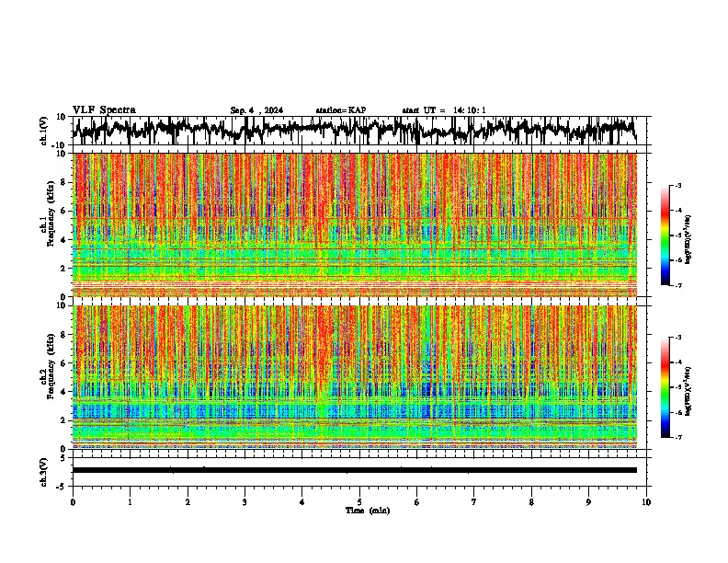Click the ch.1 colorbar "log(PSD)" label
Viewport: 728px width, 563px height.
pyautogui.click(x=688, y=240)
